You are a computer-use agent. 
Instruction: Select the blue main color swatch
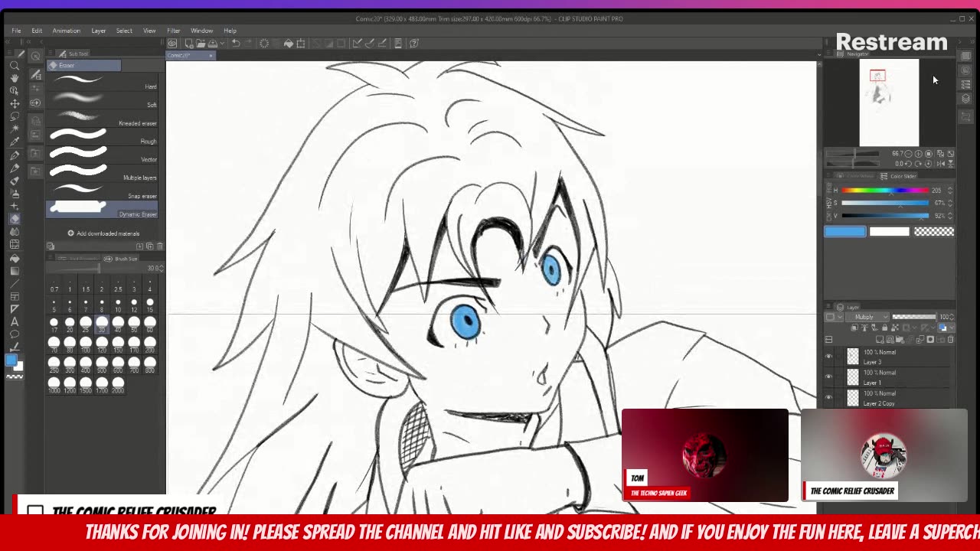tap(845, 232)
